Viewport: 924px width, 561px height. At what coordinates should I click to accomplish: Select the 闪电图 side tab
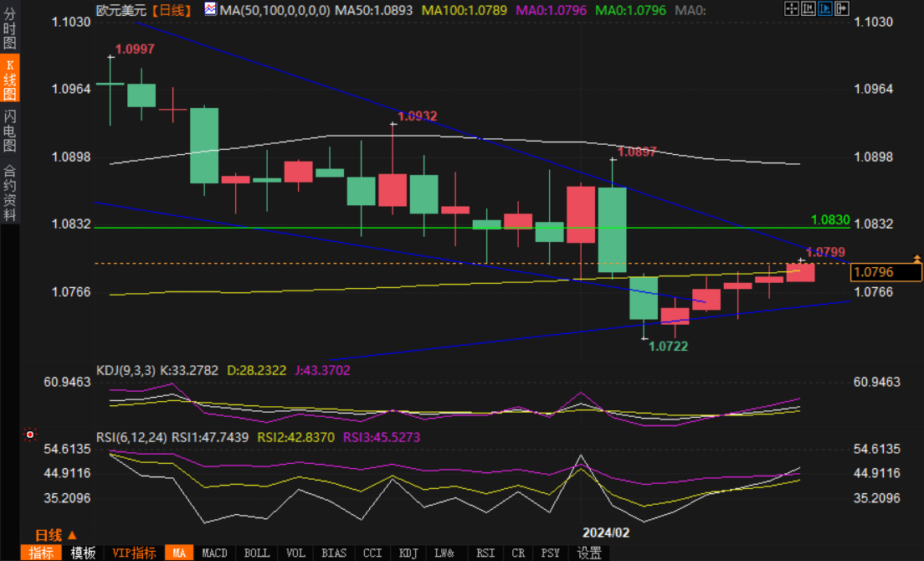tap(10, 131)
